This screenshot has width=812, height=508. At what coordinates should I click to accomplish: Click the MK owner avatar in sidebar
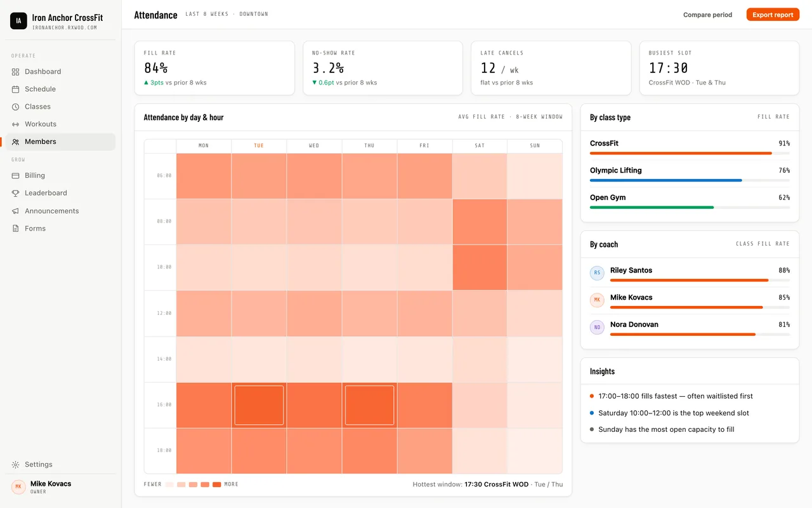(18, 487)
